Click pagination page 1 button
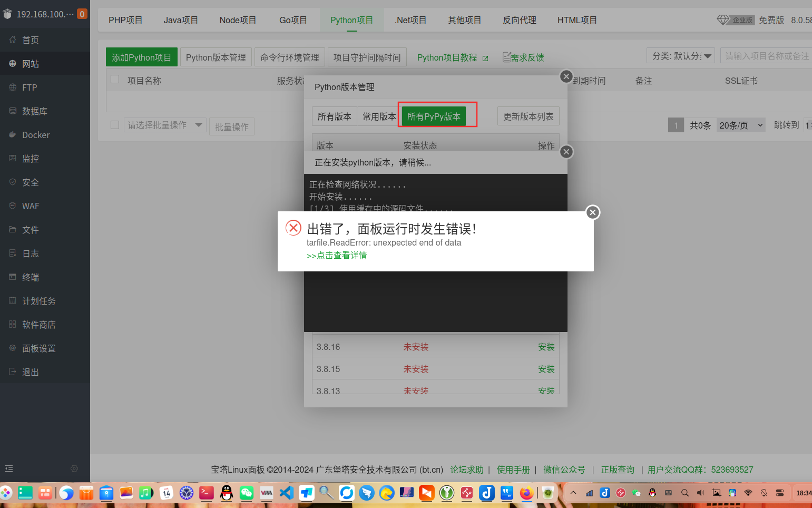 [676, 125]
